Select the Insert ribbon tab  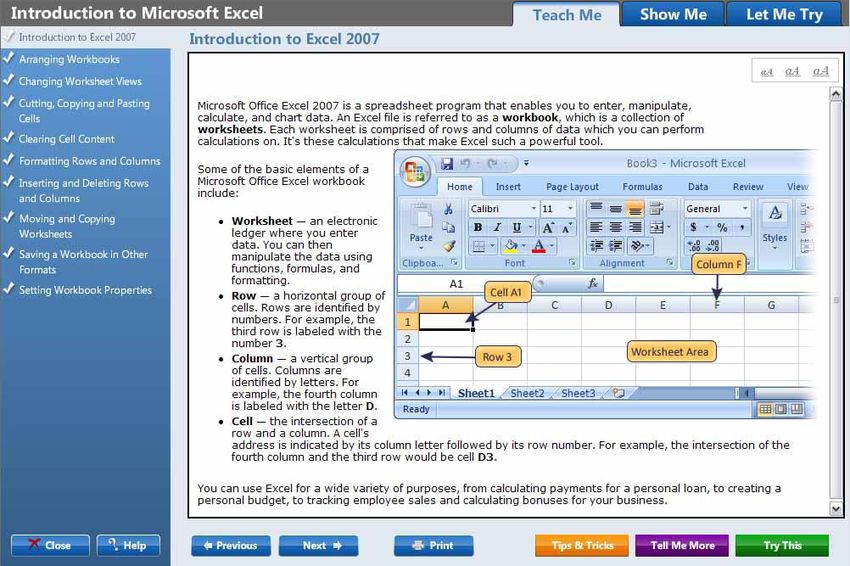point(508,187)
